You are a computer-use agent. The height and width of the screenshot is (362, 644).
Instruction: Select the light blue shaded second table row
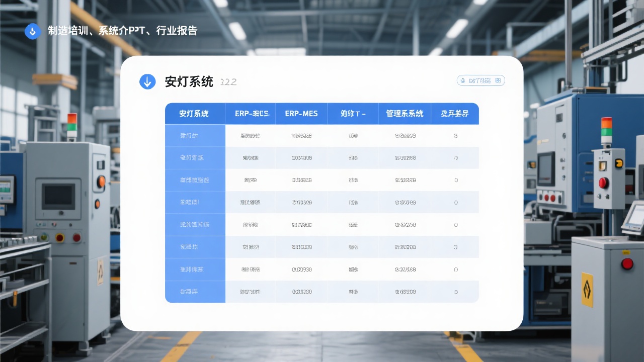322,157
